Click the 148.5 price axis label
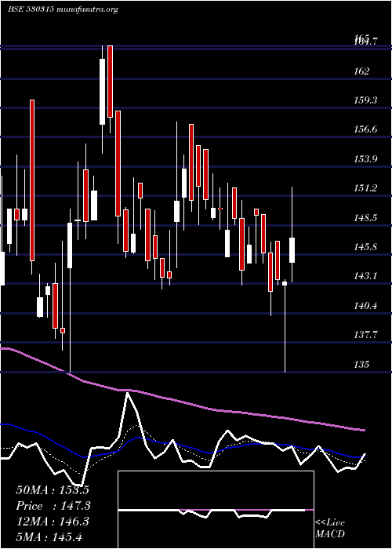The height and width of the screenshot is (549, 392). [x=365, y=218]
